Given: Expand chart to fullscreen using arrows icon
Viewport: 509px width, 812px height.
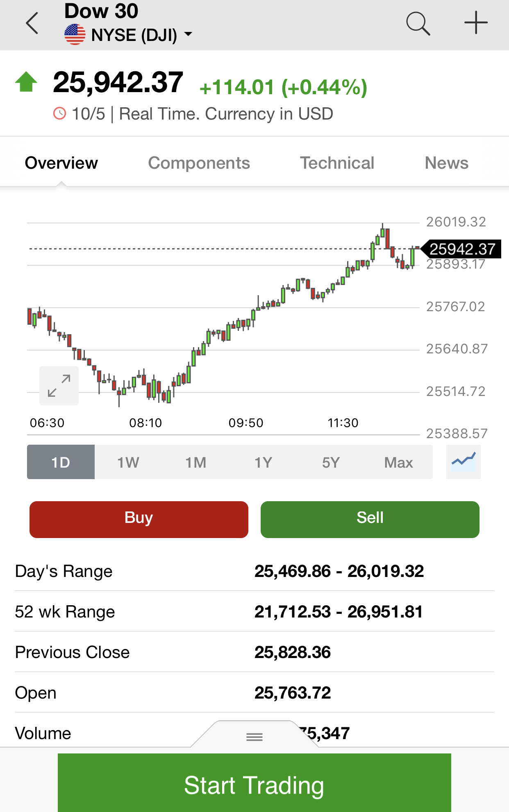Looking at the screenshot, I should (x=59, y=386).
